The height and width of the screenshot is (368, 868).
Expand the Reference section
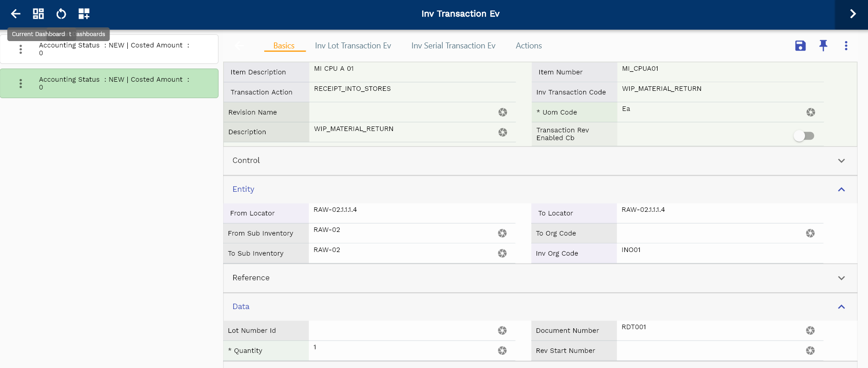coord(841,278)
